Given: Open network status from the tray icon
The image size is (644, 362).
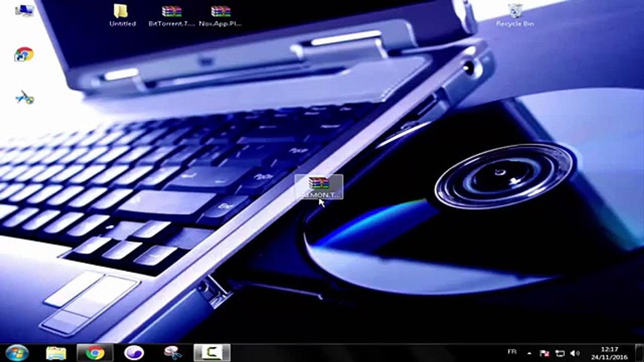Looking at the screenshot, I should point(559,353).
